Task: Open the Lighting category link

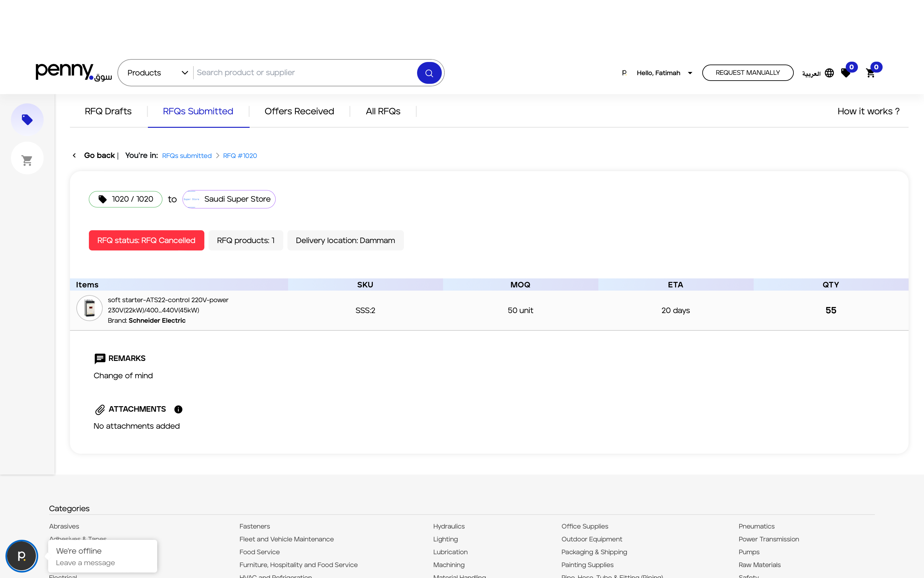Action: [446, 539]
